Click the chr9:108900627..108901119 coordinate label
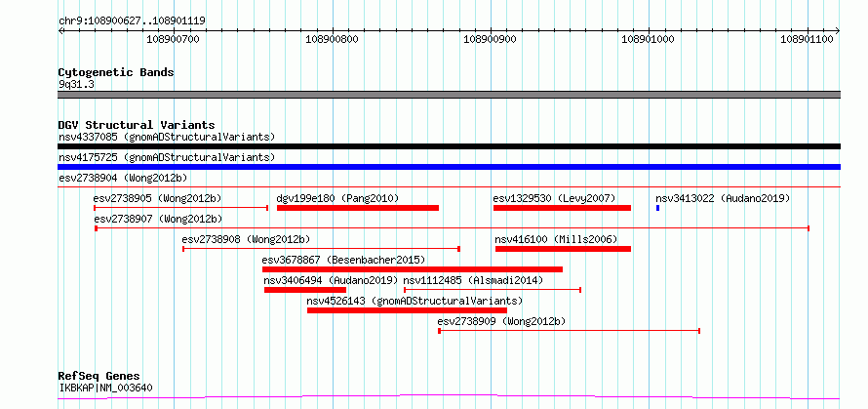Viewport: 868px width, 409px height. pyautogui.click(x=132, y=20)
